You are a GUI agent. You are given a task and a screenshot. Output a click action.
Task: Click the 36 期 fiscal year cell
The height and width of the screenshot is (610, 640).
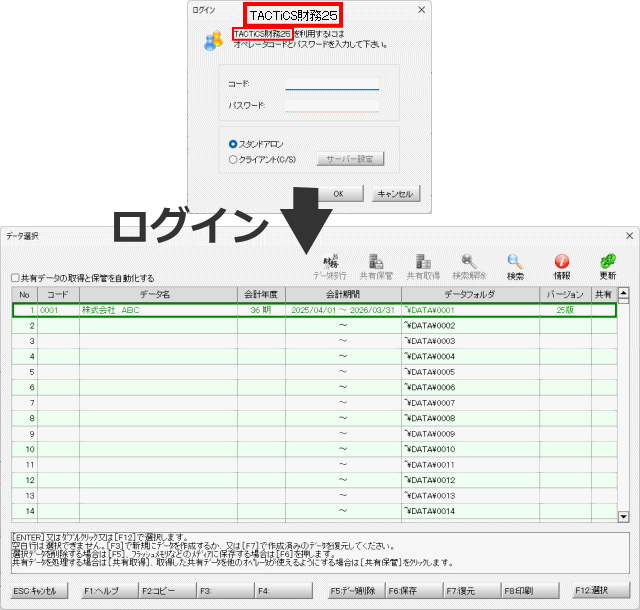(x=261, y=310)
